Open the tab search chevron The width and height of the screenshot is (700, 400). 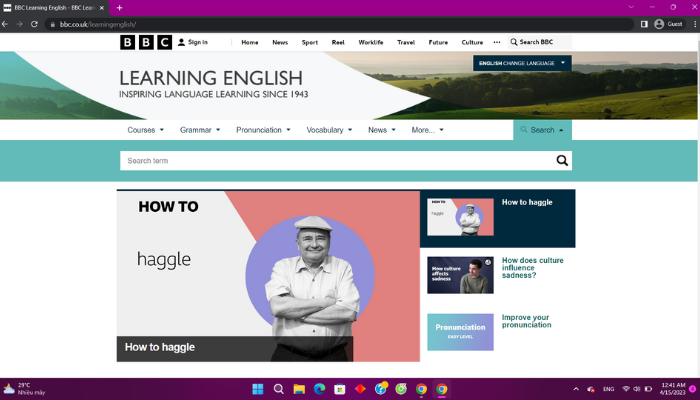(631, 7)
